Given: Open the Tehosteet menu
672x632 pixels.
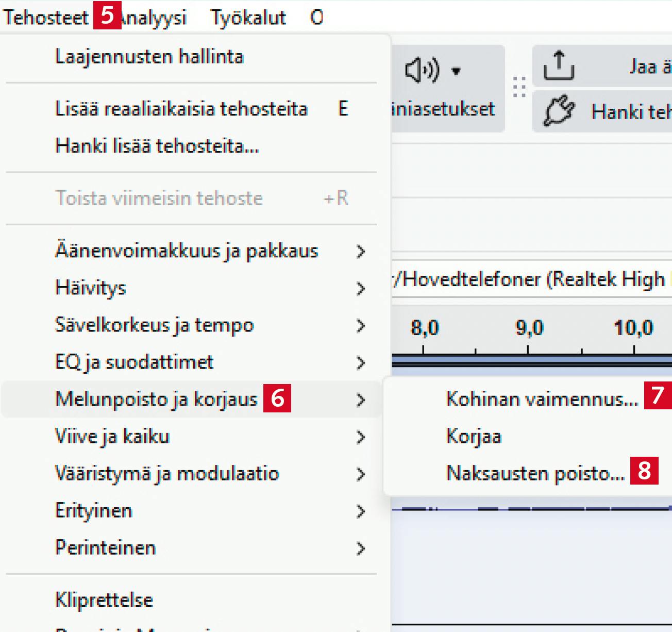Looking at the screenshot, I should tap(46, 18).
